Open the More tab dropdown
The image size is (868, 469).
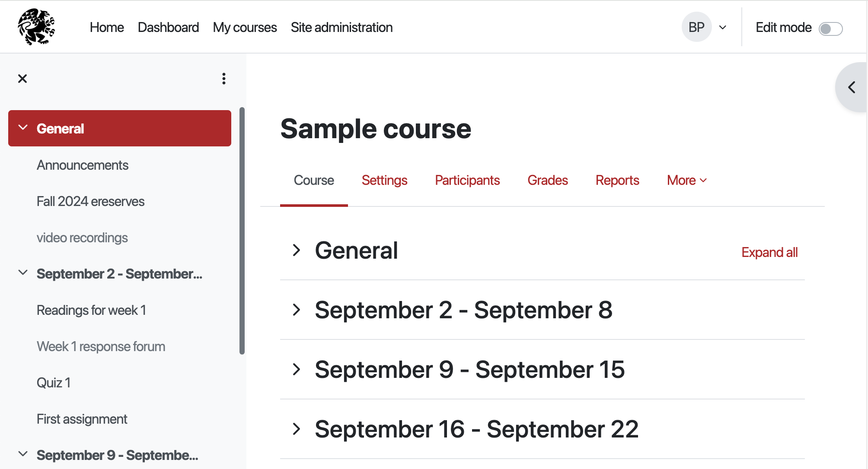pyautogui.click(x=687, y=180)
